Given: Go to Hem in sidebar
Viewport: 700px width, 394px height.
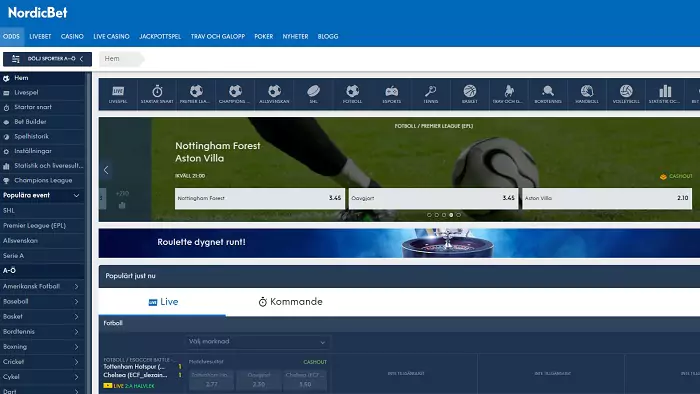Looking at the screenshot, I should (x=42, y=78).
